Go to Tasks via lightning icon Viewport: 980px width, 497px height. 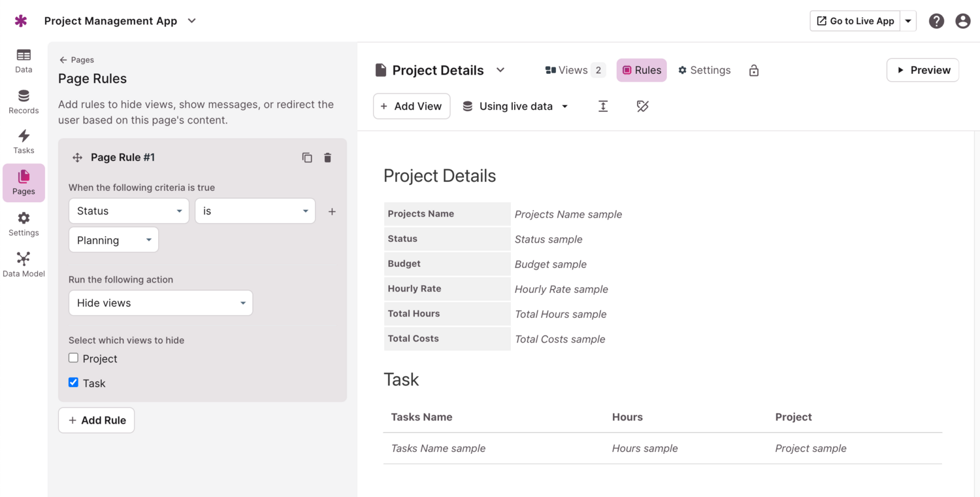click(24, 141)
